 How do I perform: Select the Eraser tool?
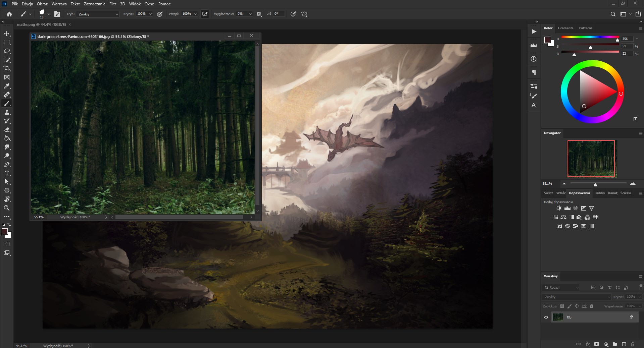click(7, 129)
